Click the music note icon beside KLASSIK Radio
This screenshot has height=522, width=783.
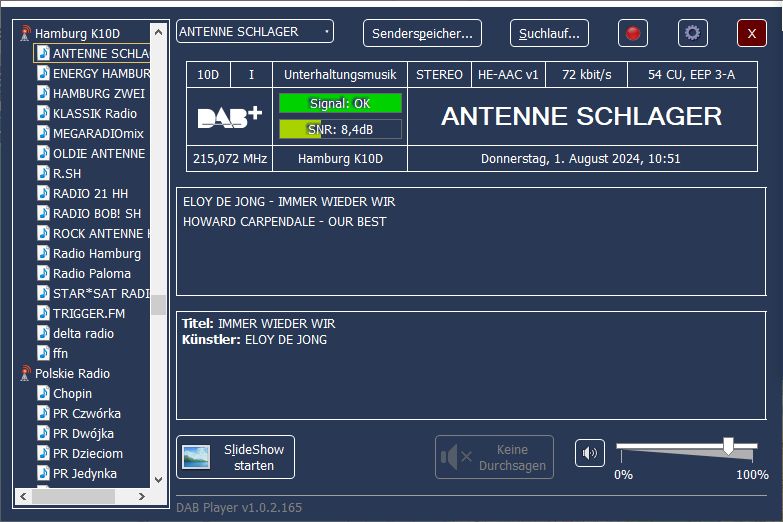tap(43, 113)
